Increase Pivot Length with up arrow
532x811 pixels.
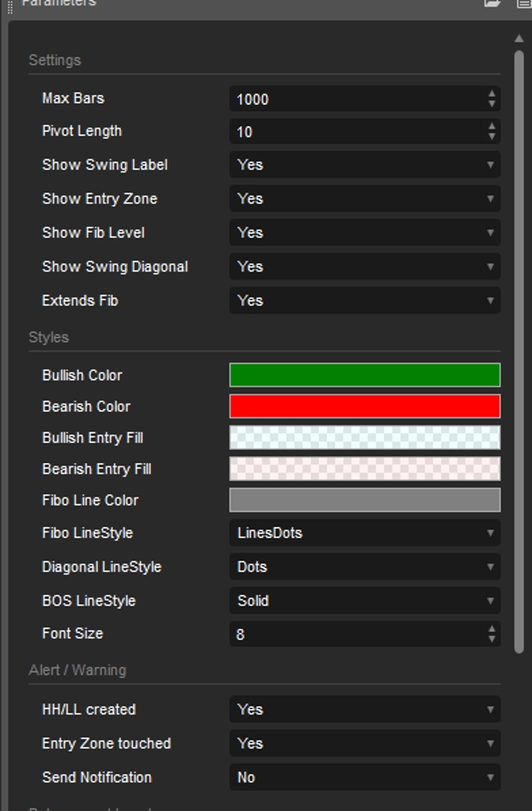point(492,126)
